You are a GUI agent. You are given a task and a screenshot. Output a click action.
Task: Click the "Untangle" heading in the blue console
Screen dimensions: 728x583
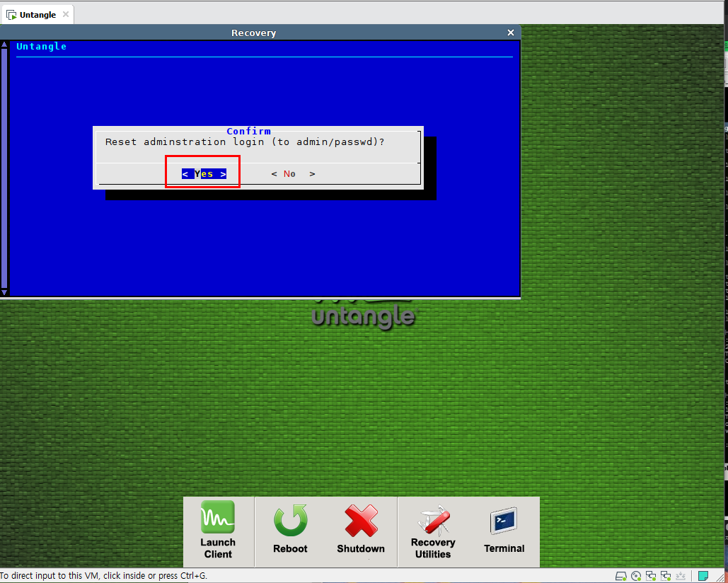click(x=41, y=47)
